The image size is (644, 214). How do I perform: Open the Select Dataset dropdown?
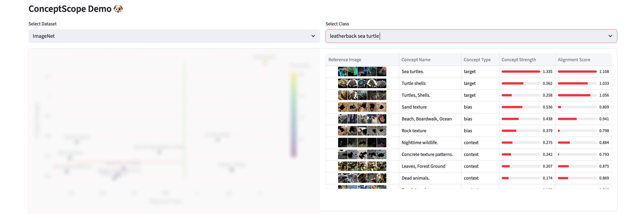pos(174,36)
